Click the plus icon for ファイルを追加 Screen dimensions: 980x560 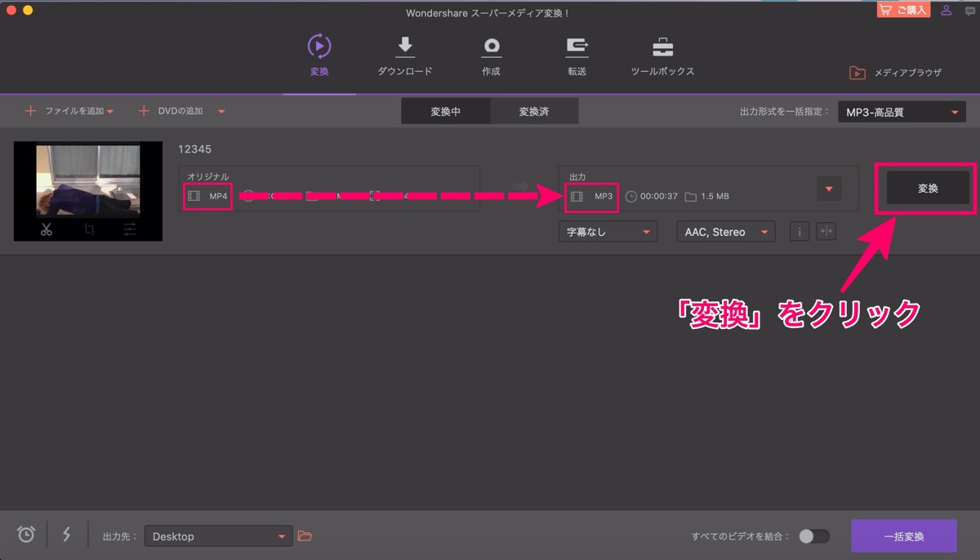[31, 111]
